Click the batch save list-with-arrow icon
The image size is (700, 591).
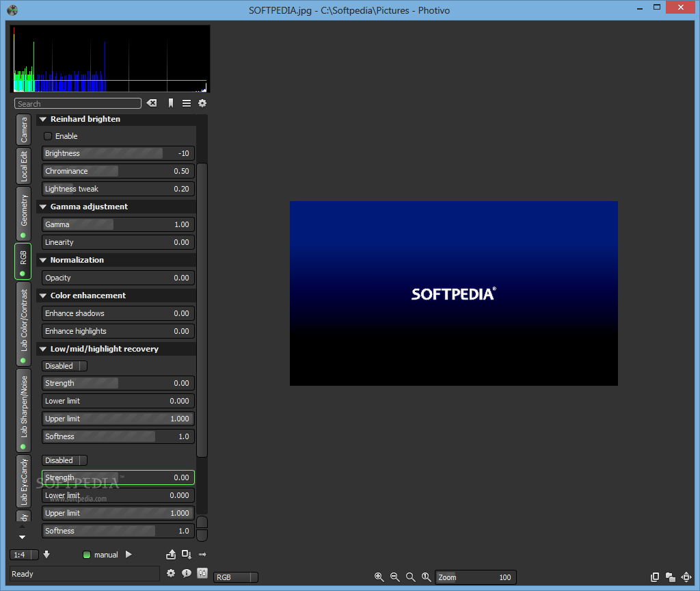[187, 554]
